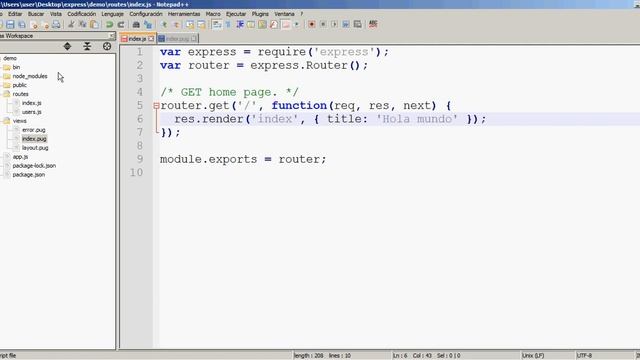Close the index.pug tab
This screenshot has height=360, width=640.
point(194,39)
